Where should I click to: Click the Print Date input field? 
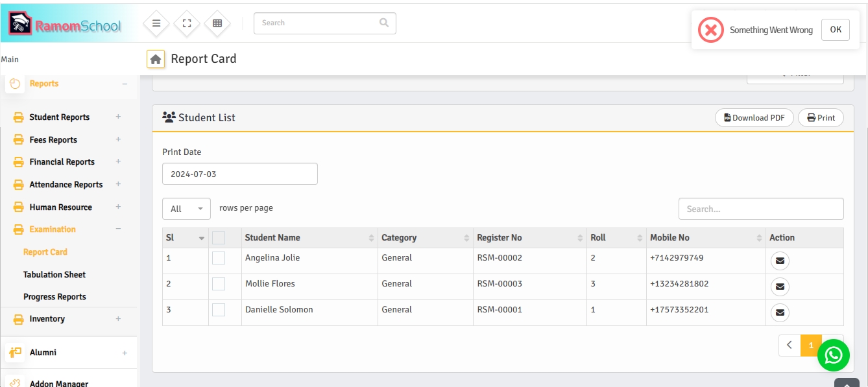pos(240,174)
